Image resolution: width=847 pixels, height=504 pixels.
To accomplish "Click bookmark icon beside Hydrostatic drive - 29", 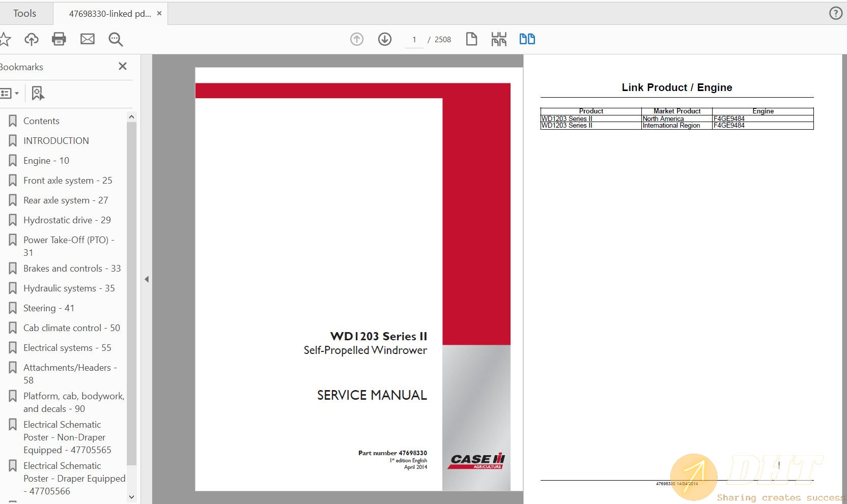I will (x=13, y=220).
